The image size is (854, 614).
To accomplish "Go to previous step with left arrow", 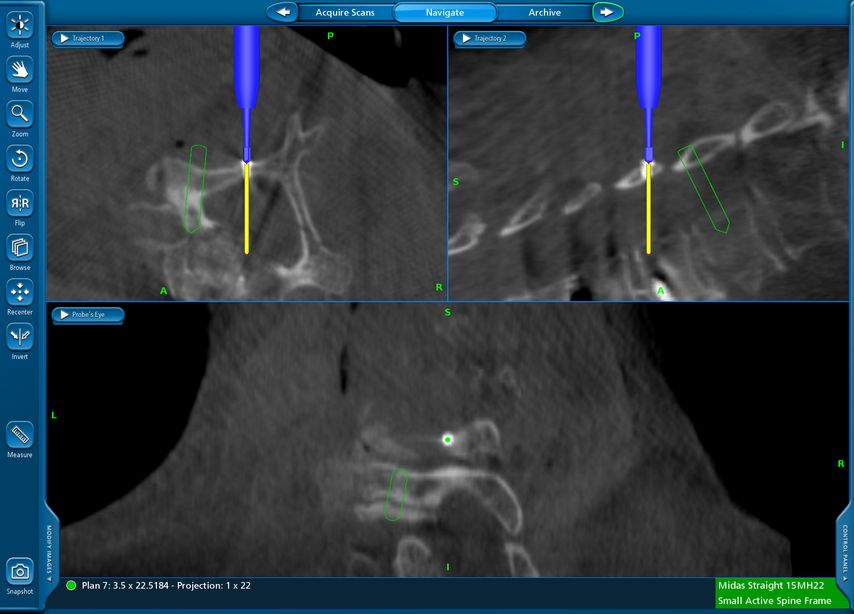I will tap(284, 12).
